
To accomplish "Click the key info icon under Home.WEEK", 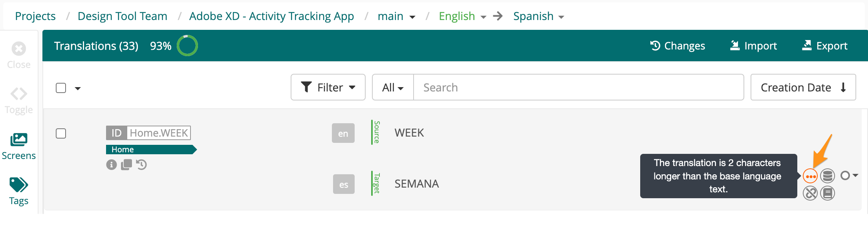I will [x=112, y=165].
